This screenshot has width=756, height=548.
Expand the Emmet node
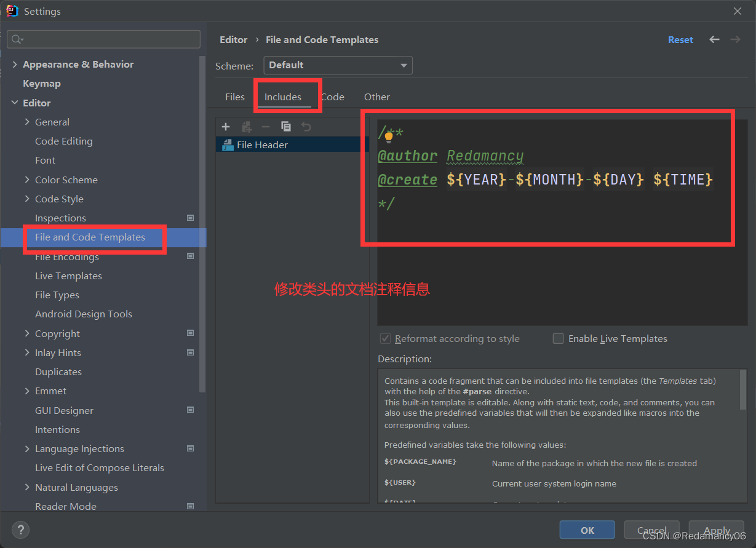click(27, 391)
